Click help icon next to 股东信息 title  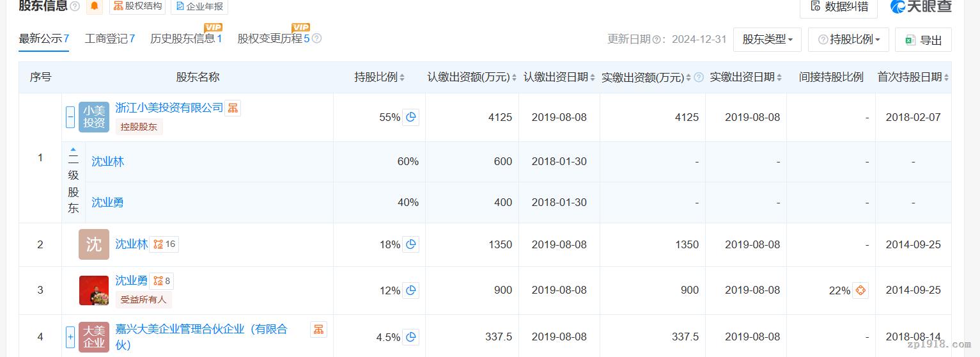click(75, 6)
